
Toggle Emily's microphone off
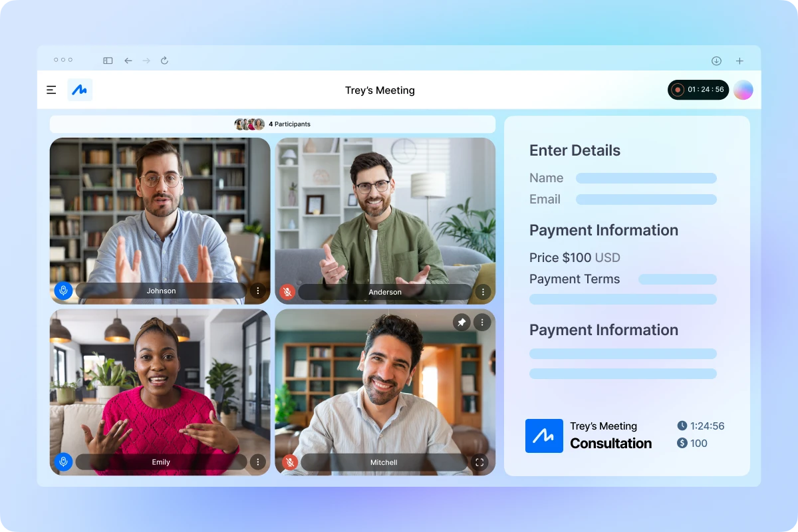point(63,462)
